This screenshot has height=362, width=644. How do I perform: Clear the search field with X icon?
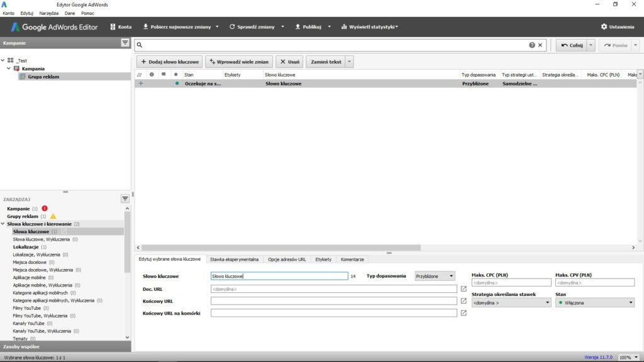[540, 45]
